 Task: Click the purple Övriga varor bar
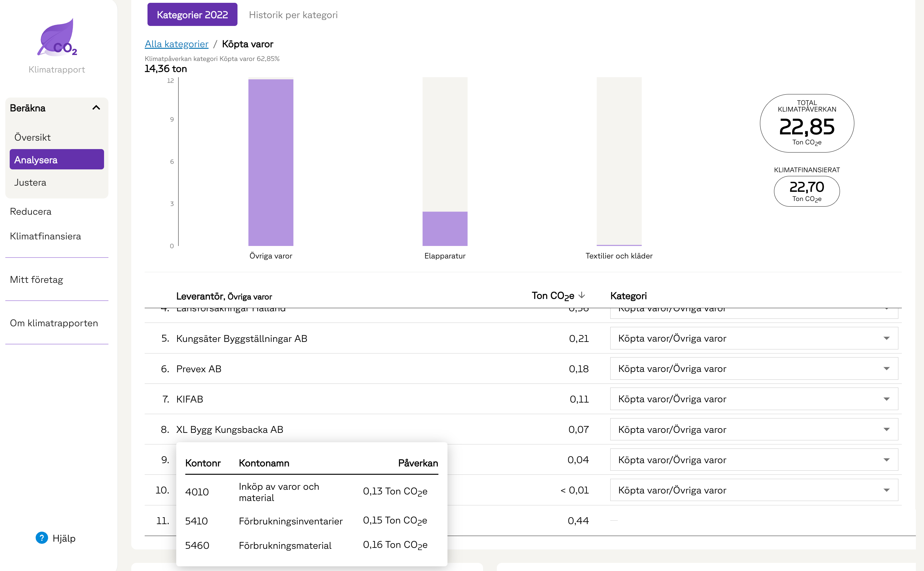coord(271,163)
